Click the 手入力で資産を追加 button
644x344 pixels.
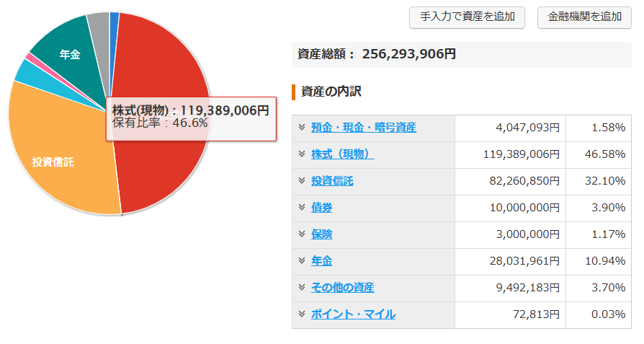(467, 17)
